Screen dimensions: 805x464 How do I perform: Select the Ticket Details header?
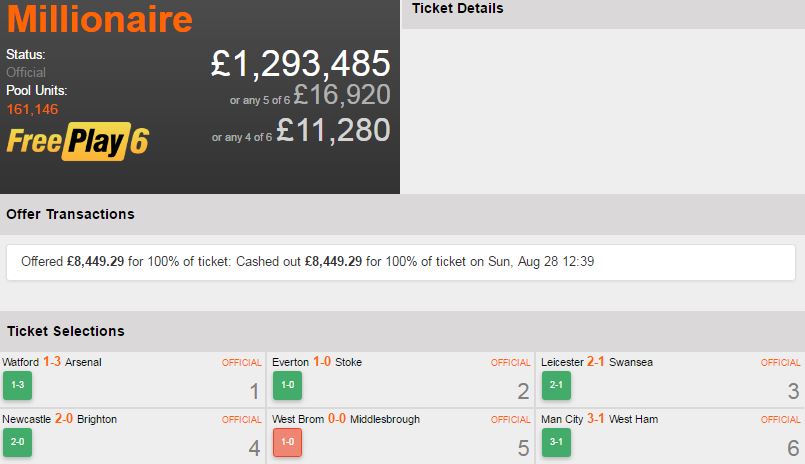[x=458, y=9]
